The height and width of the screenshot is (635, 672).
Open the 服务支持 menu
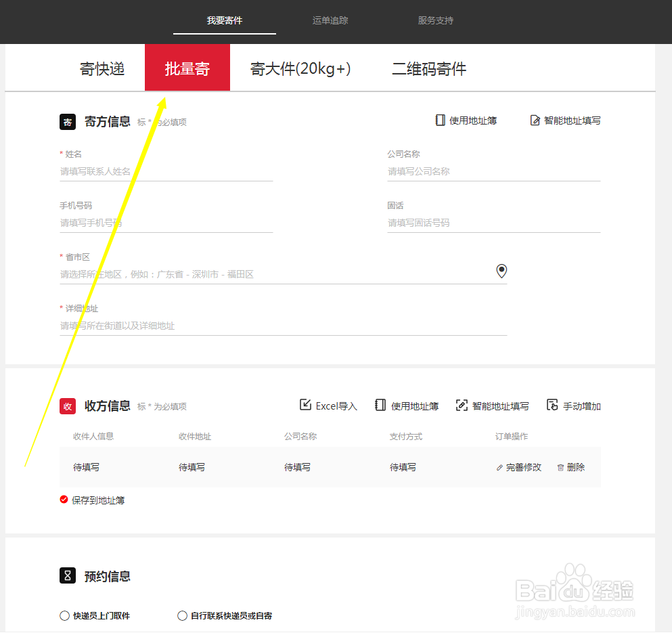click(436, 20)
